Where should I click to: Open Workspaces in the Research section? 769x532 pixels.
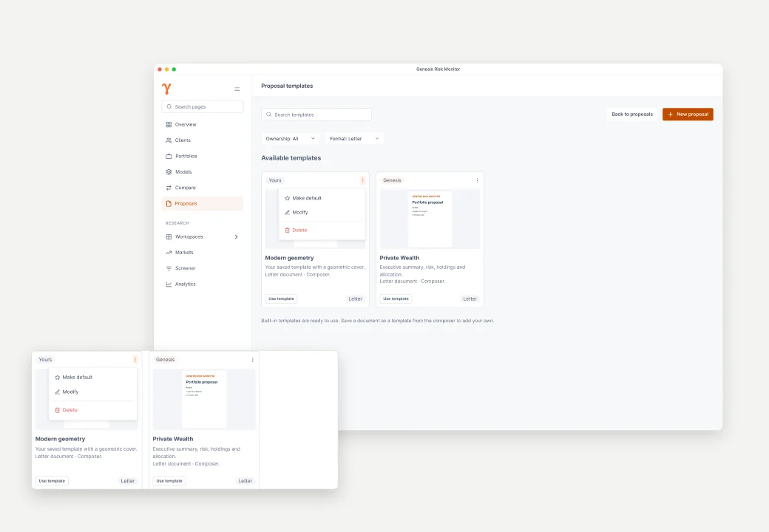point(202,236)
